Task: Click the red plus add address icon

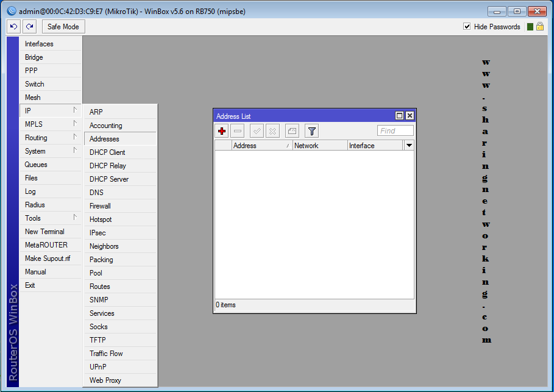Action: click(x=222, y=131)
